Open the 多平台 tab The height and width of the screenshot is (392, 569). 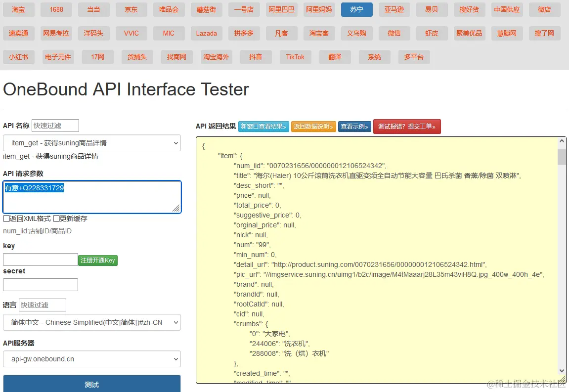414,57
